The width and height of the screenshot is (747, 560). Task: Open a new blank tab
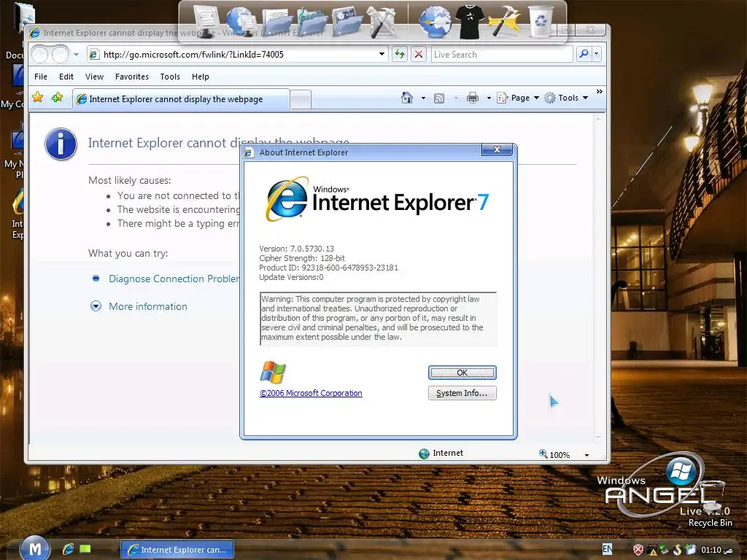pyautogui.click(x=300, y=99)
